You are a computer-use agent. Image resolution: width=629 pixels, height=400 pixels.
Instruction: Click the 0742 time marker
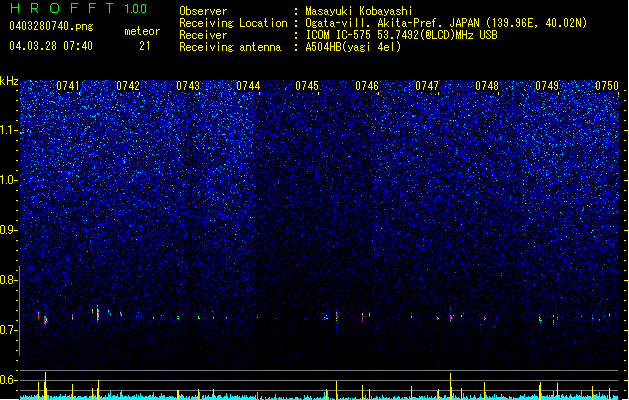[128, 86]
